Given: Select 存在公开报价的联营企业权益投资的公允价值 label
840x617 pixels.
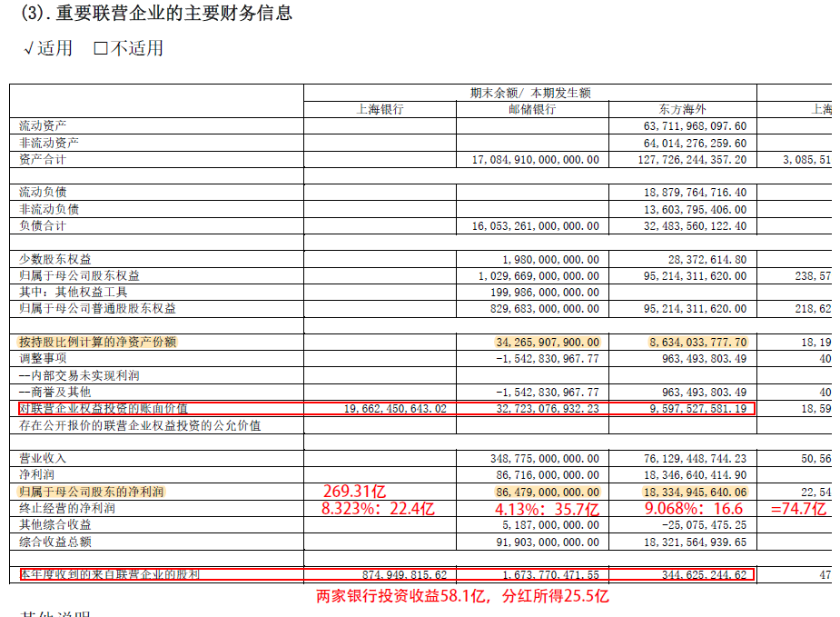Looking at the screenshot, I should [140, 425].
